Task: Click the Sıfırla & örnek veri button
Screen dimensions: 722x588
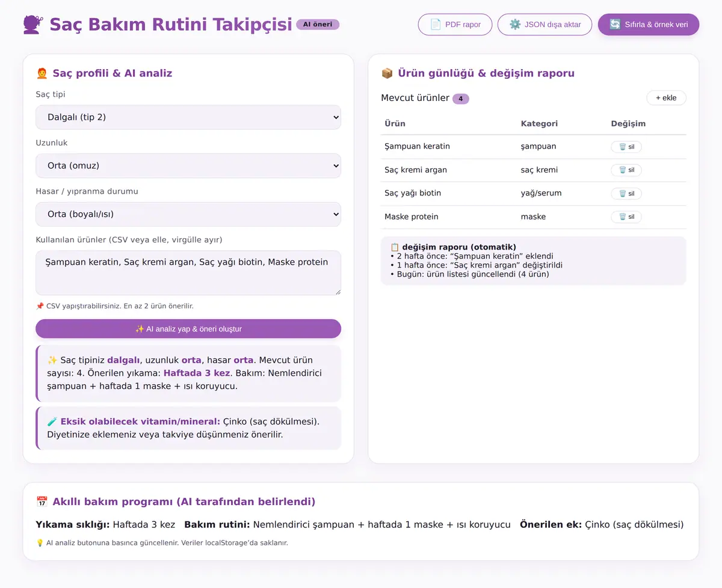Action: click(x=649, y=25)
